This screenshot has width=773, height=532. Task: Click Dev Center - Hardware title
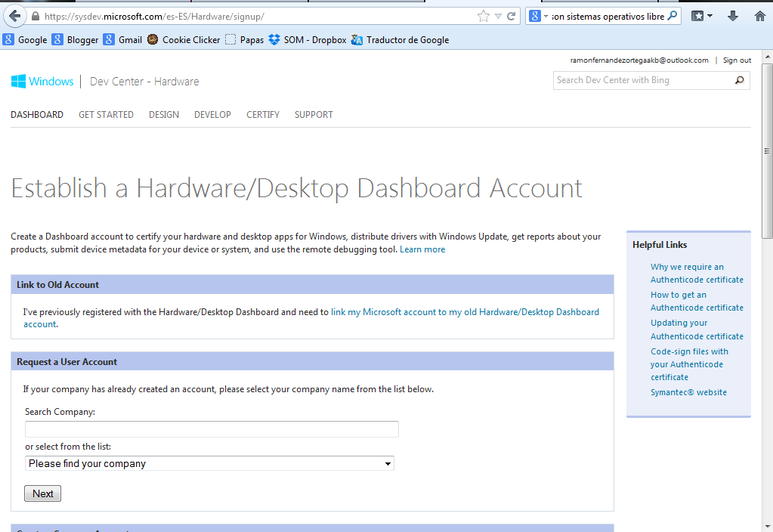coord(144,82)
